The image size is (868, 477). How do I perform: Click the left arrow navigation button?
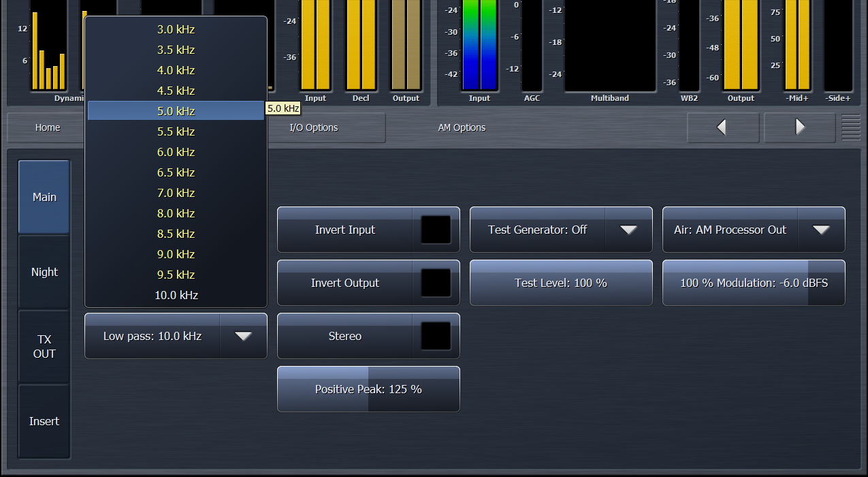[723, 127]
